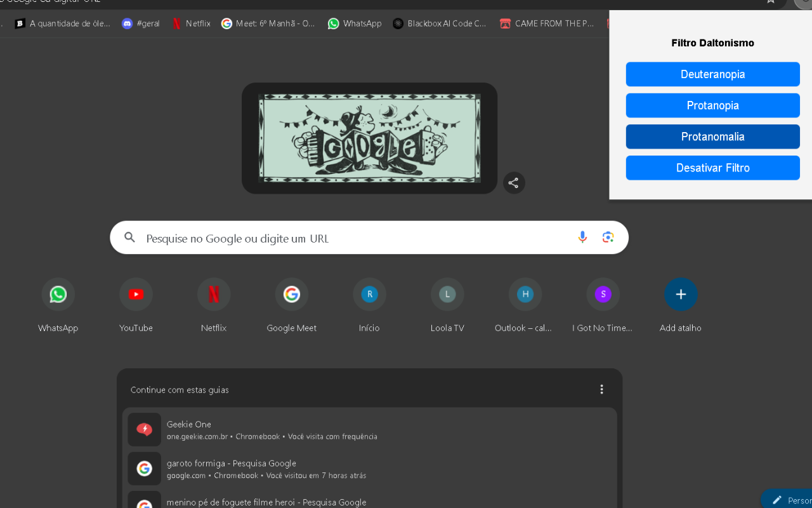Apply the Deuteranopia filter

713,74
